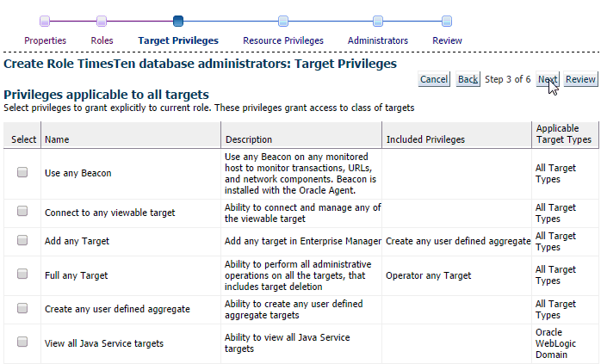Click the Properties step icon in the train
Screen dimensions: 601x364
point(45,21)
